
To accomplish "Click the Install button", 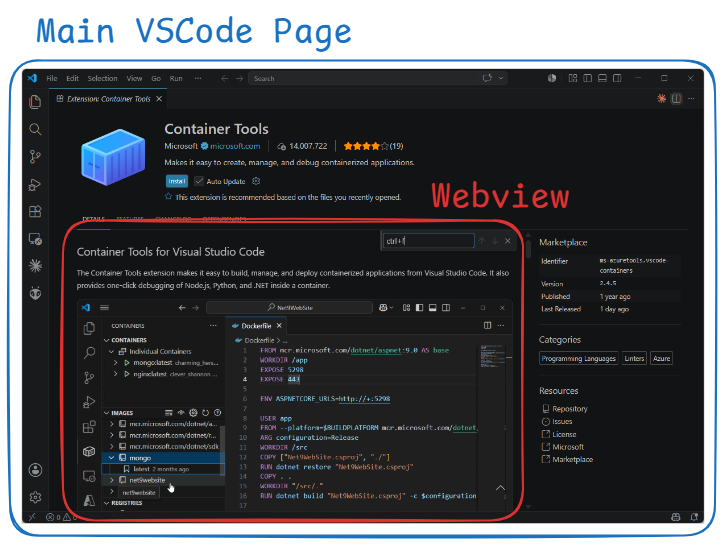I will (177, 181).
